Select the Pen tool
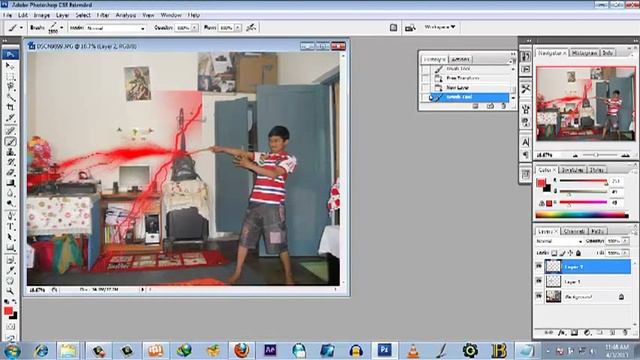Viewport: 640px width, 360px height. click(10, 216)
